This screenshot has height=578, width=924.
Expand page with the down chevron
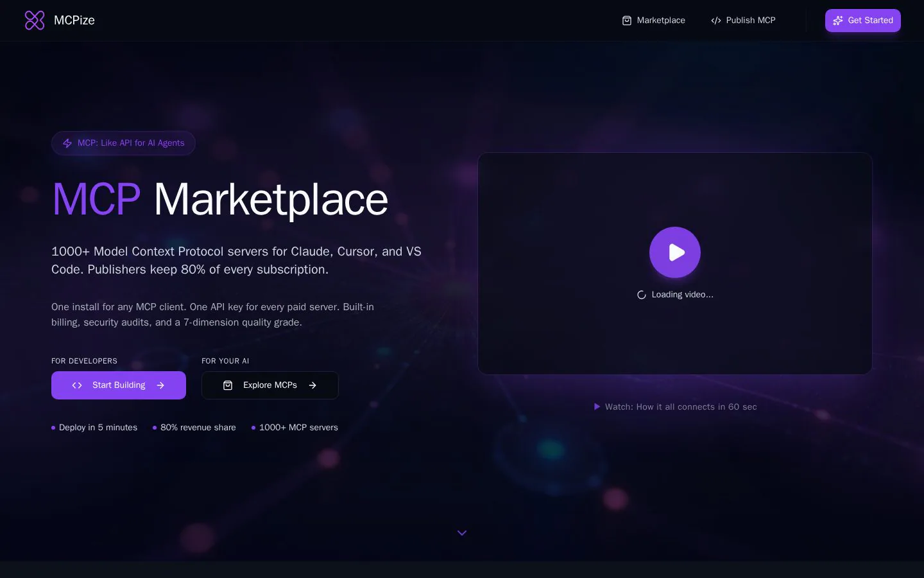pos(462,533)
